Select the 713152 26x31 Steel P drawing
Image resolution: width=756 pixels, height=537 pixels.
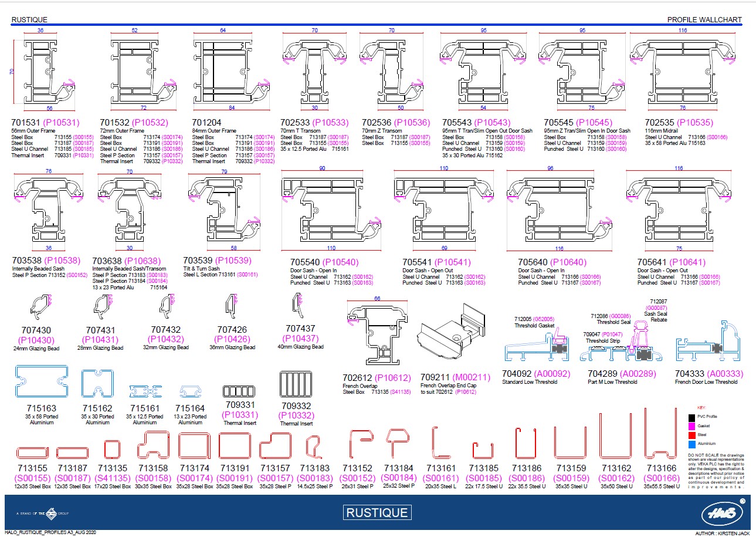[361, 443]
